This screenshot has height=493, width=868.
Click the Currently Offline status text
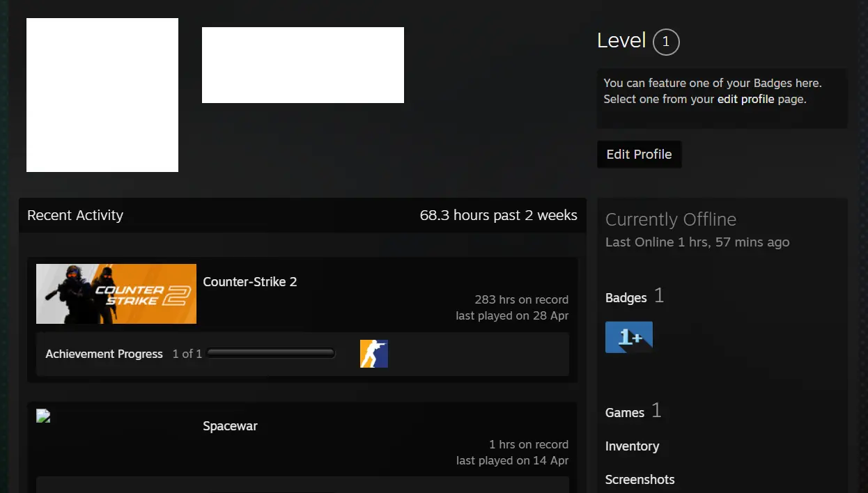pyautogui.click(x=671, y=219)
